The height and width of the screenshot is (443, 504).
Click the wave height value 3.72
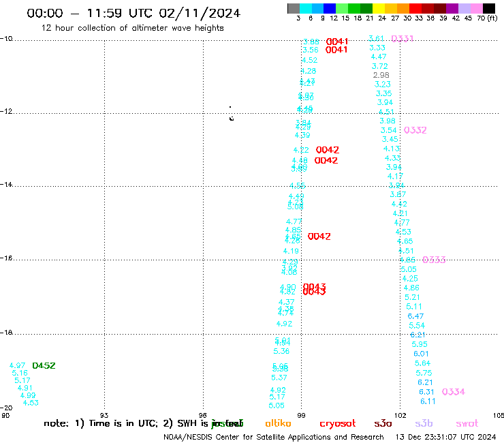pos(379,66)
